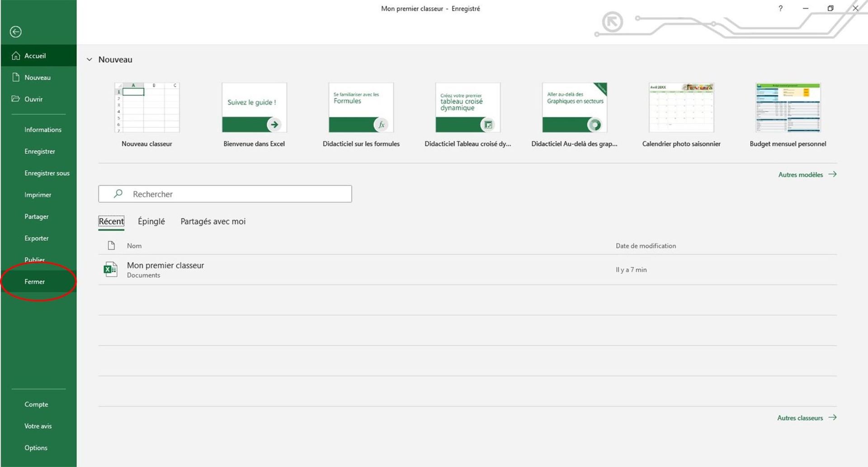
Task: Click the Accueil home icon
Action: 16,56
